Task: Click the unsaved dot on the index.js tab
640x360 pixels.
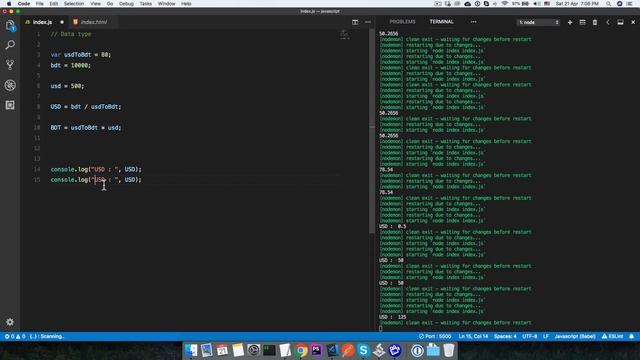Action: pyautogui.click(x=62, y=22)
